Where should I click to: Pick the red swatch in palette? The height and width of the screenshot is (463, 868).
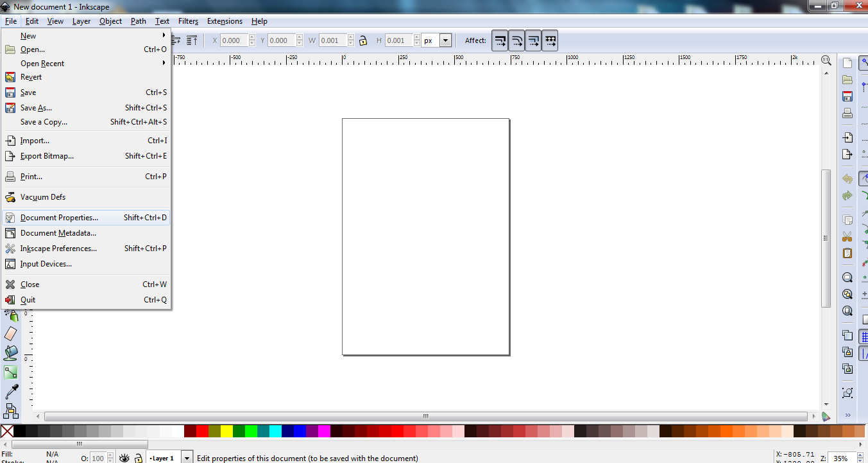pyautogui.click(x=202, y=431)
